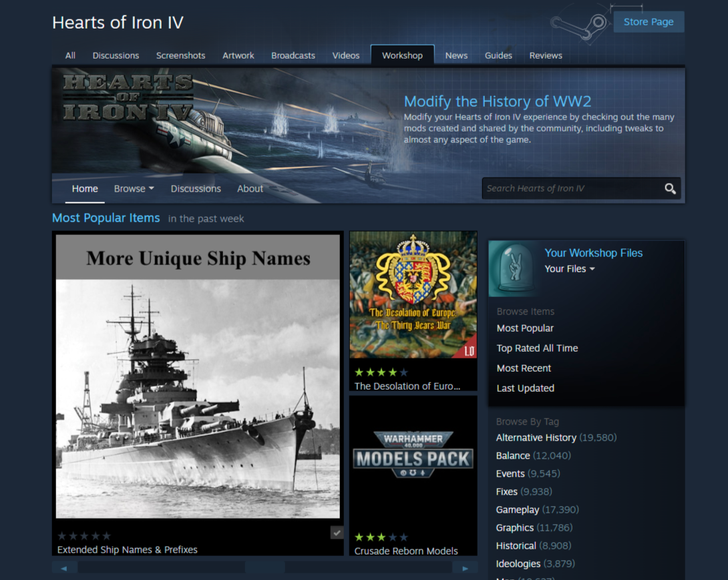Click the Store Page button
Screen dimensions: 728x580
coord(648,22)
